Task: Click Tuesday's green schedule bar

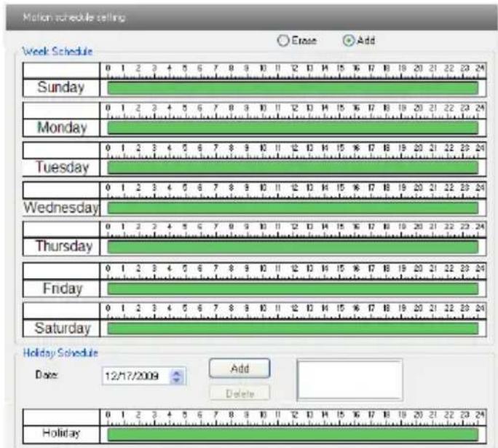Action: point(293,168)
